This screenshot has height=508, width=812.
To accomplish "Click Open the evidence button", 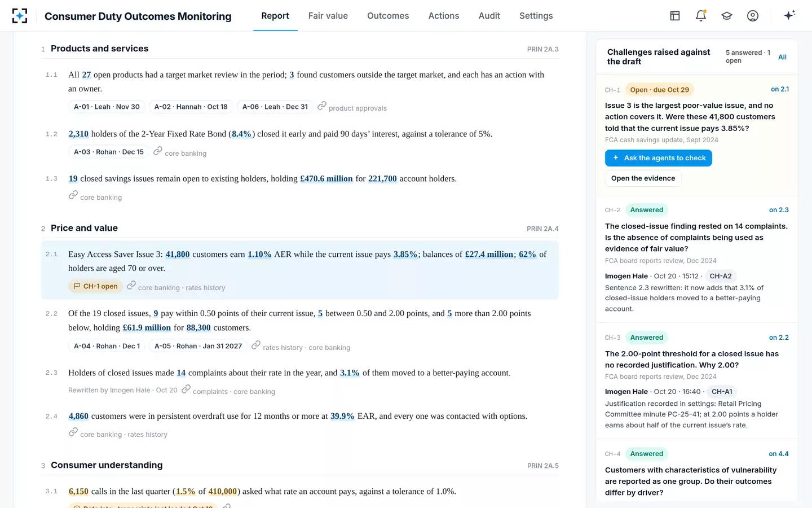I will (x=643, y=178).
